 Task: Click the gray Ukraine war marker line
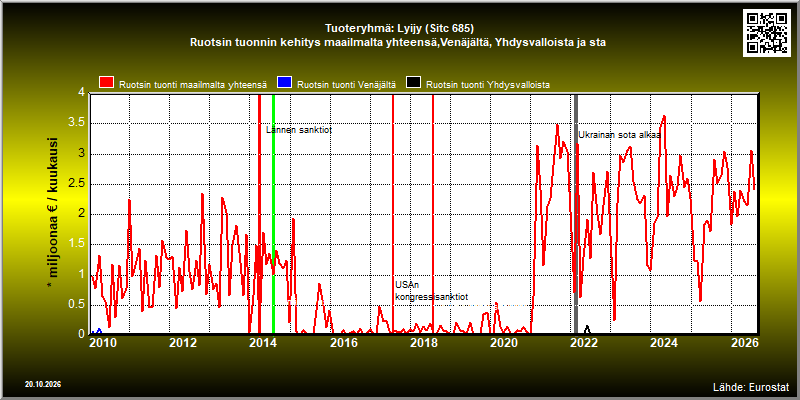click(576, 214)
